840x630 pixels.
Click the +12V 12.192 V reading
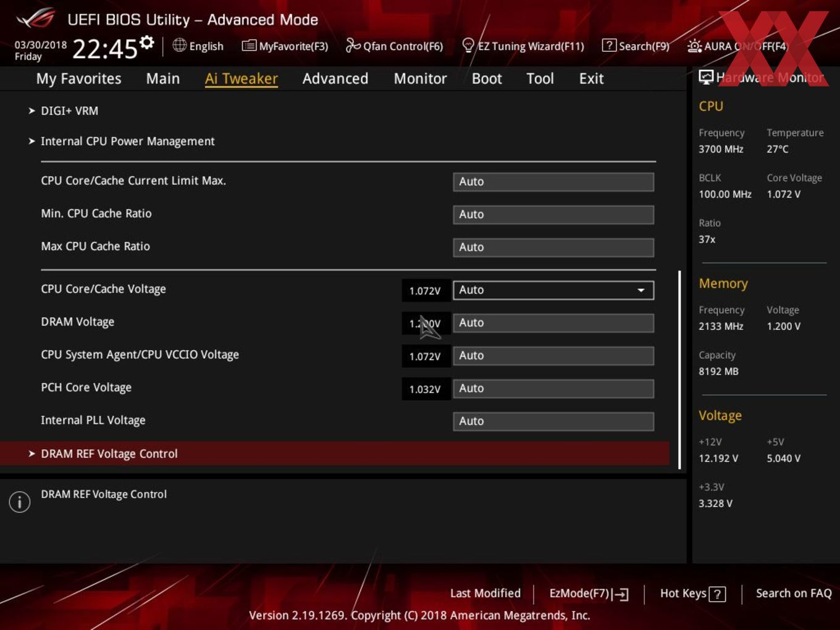[718, 458]
